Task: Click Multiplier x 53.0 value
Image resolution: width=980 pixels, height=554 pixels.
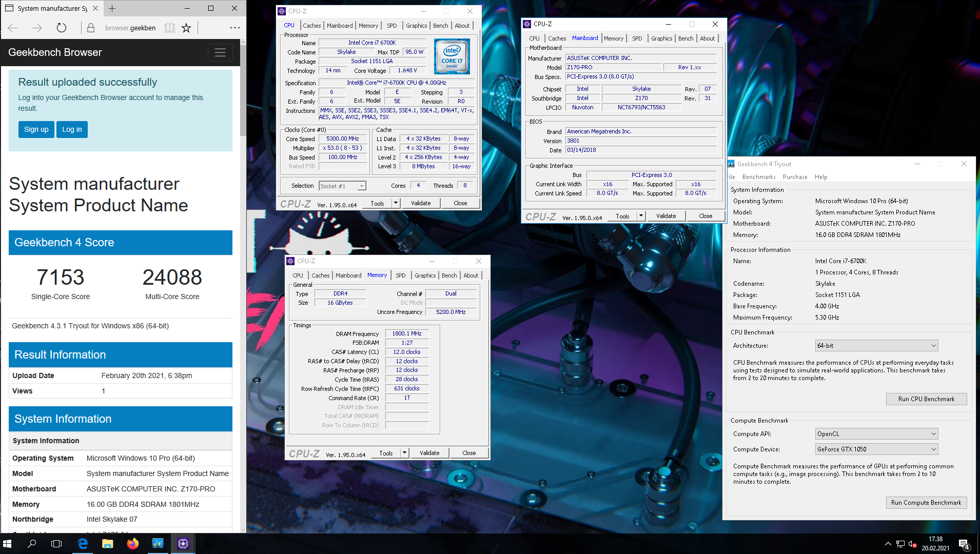Action: pyautogui.click(x=343, y=148)
